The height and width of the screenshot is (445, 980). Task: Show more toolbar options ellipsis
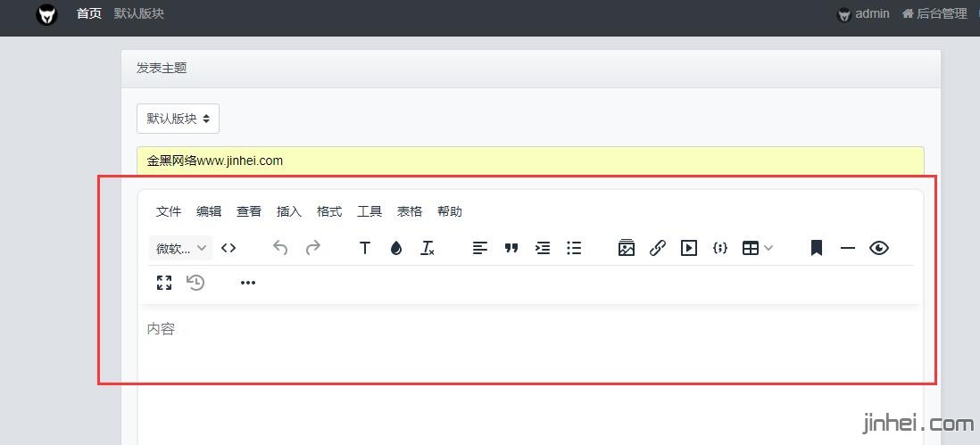coord(248,283)
